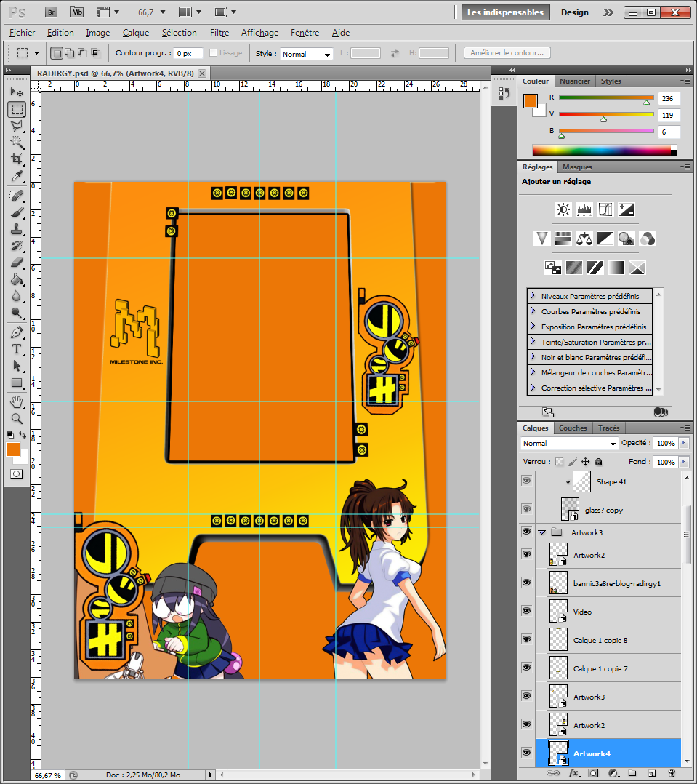Select the Crop tool
Image resolution: width=697 pixels, height=784 pixels.
[17, 159]
